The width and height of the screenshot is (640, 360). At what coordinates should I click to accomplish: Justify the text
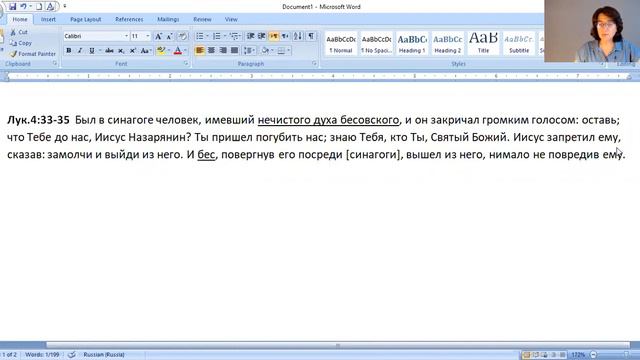click(x=234, y=51)
